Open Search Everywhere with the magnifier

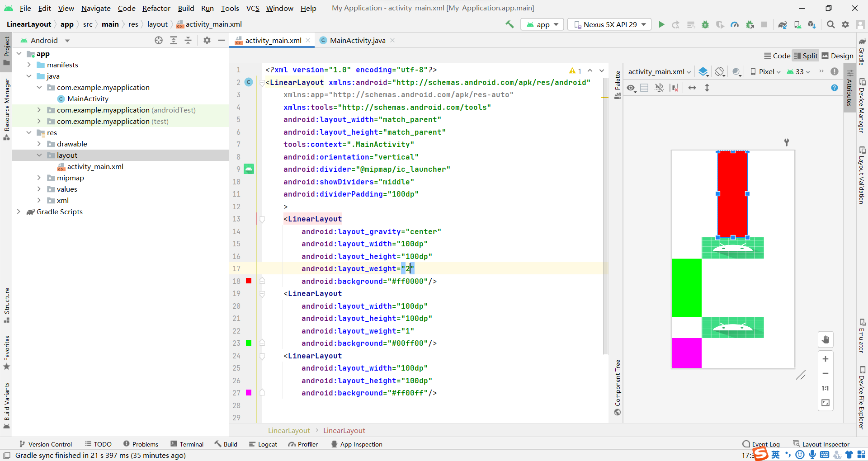pyautogui.click(x=830, y=24)
